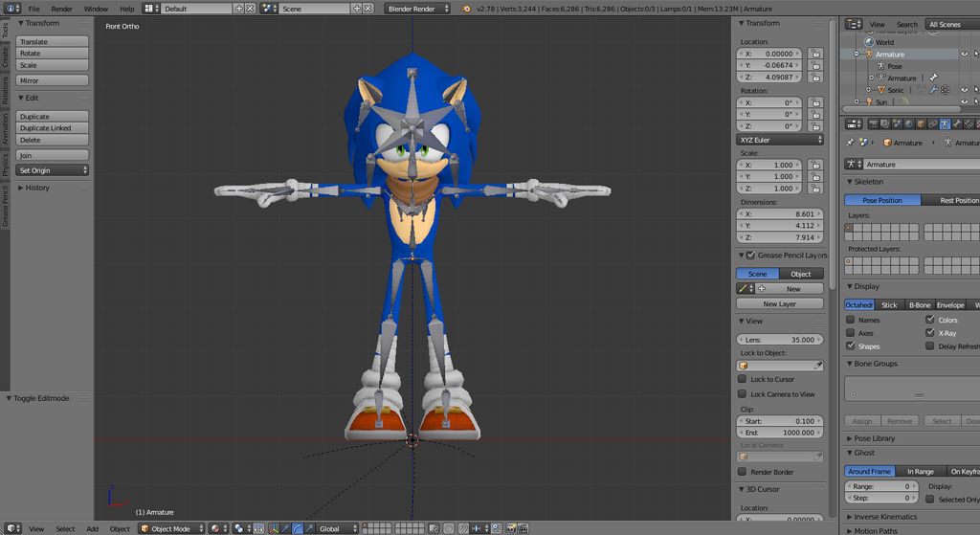Image resolution: width=980 pixels, height=535 pixels.
Task: Adjust the Lens 35.000 slider field
Action: 780,340
